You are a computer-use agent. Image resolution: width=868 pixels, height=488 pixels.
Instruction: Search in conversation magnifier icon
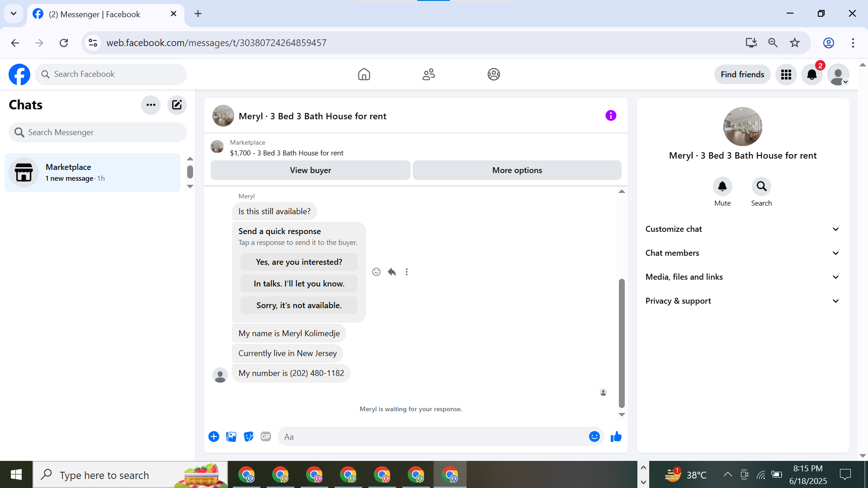coord(761,186)
